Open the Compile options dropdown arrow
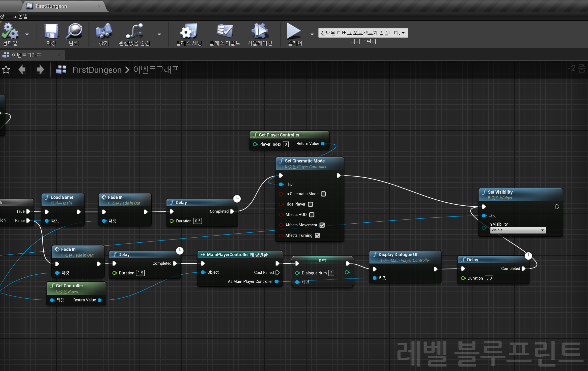Image resolution: width=588 pixels, height=371 pixels. click(27, 35)
